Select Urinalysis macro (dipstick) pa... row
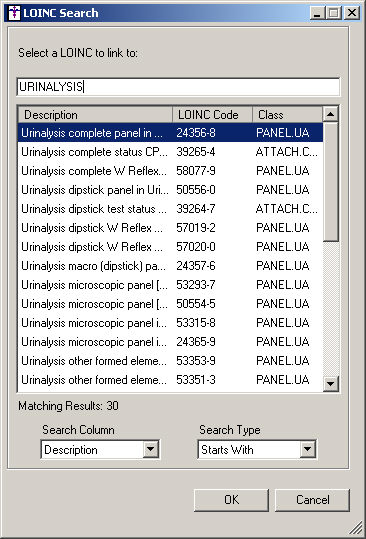Image resolution: width=366 pixels, height=539 pixels. click(170, 266)
